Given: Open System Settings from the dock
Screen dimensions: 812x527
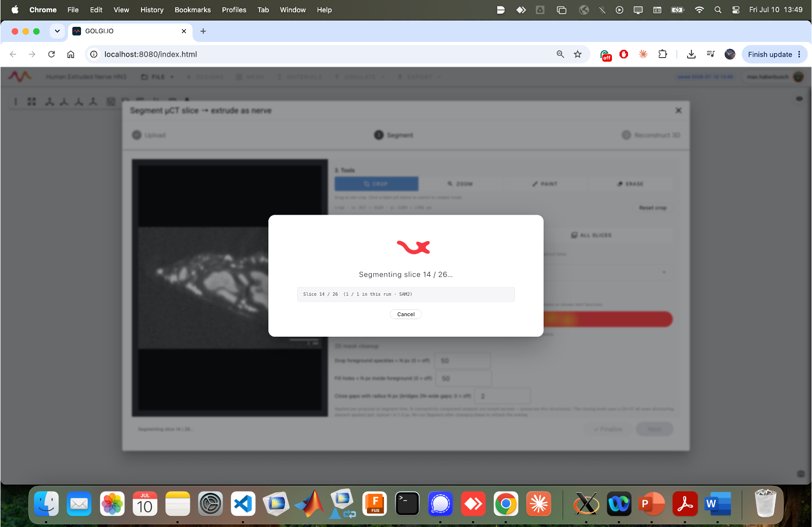Looking at the screenshot, I should pyautogui.click(x=210, y=504).
